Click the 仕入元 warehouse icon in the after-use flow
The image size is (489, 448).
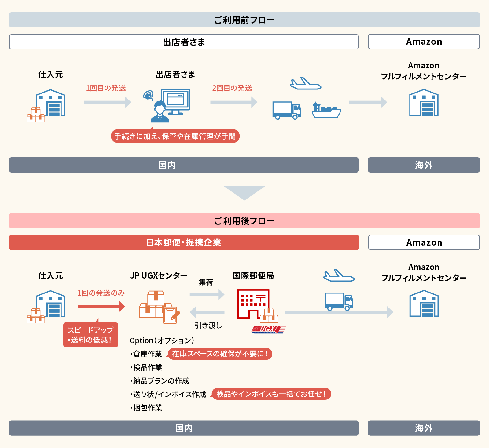coord(46,307)
